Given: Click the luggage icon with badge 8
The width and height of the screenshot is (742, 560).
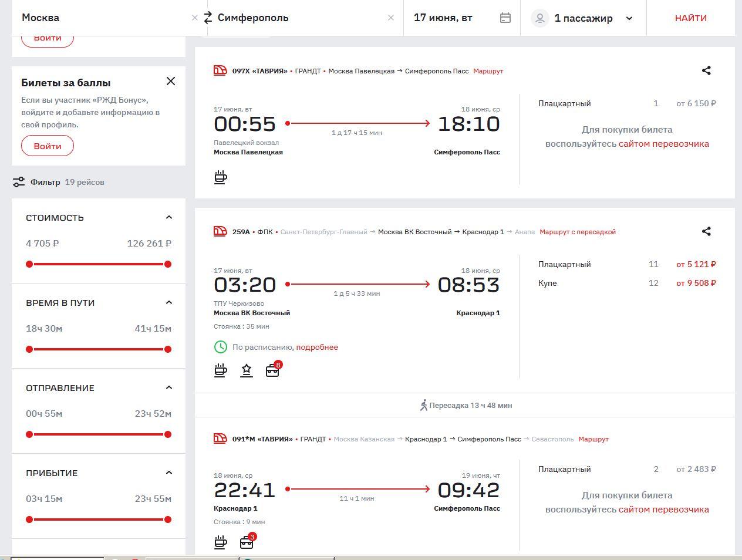Looking at the screenshot, I should pyautogui.click(x=272, y=370).
